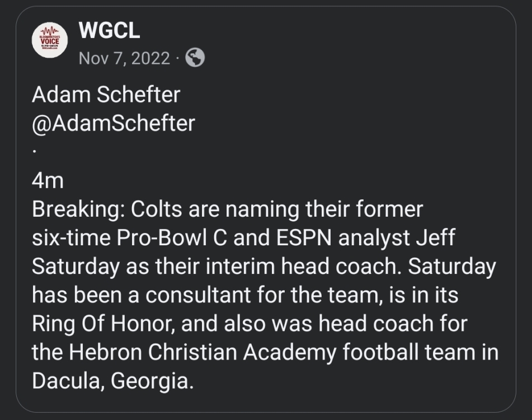Open the WGCL profile picture
This screenshot has width=532, height=420.
tap(50, 40)
